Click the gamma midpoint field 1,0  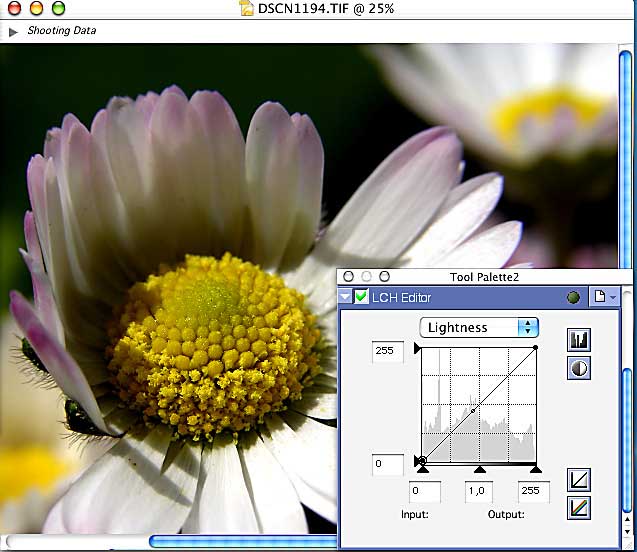click(478, 491)
